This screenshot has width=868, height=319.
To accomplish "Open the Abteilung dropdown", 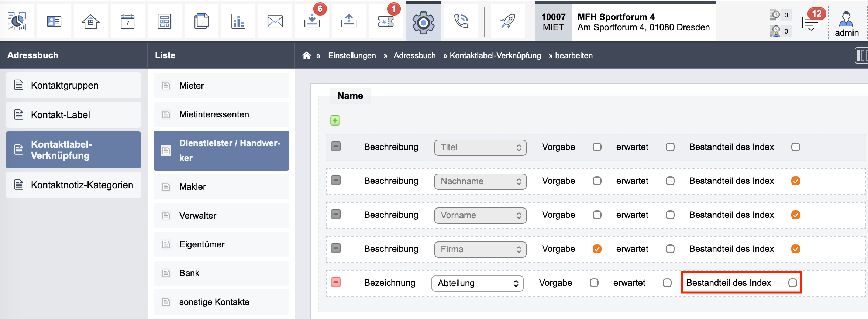I will tap(478, 283).
